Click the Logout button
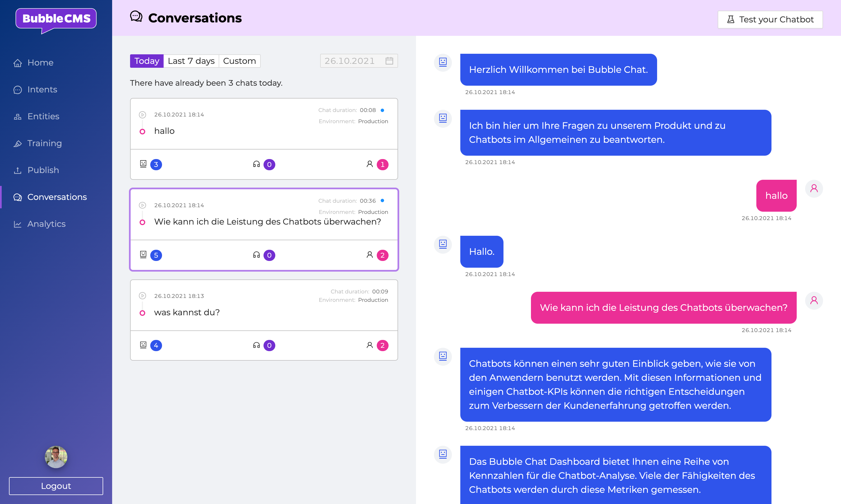The width and height of the screenshot is (841, 504). click(56, 486)
